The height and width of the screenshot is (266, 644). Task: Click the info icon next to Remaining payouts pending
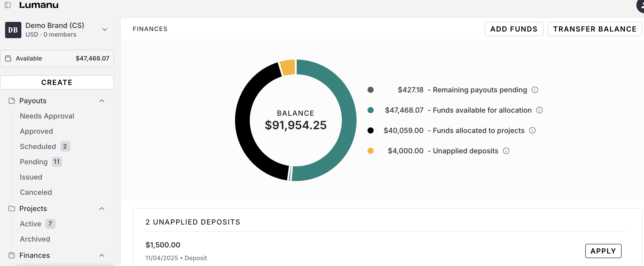point(535,90)
